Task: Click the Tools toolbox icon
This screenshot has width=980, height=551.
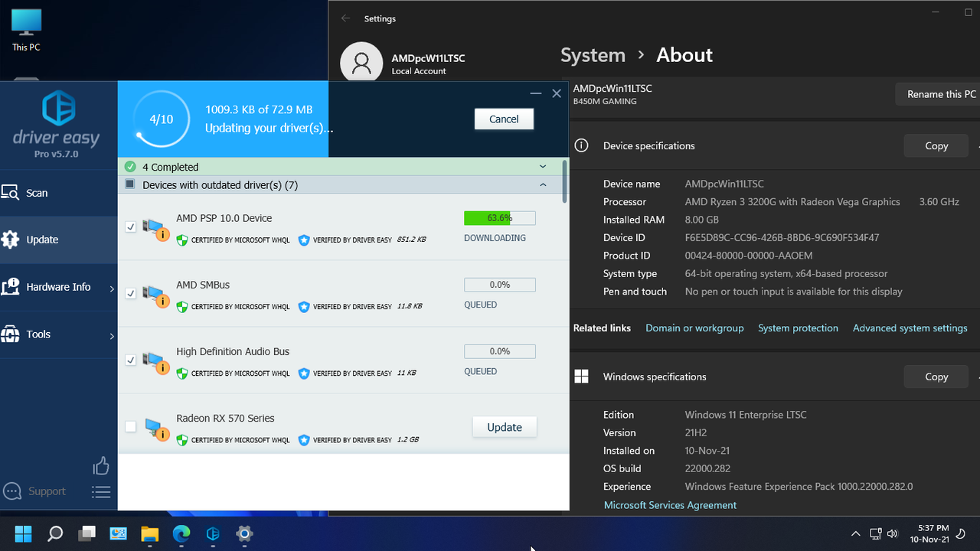Action: click(x=10, y=334)
